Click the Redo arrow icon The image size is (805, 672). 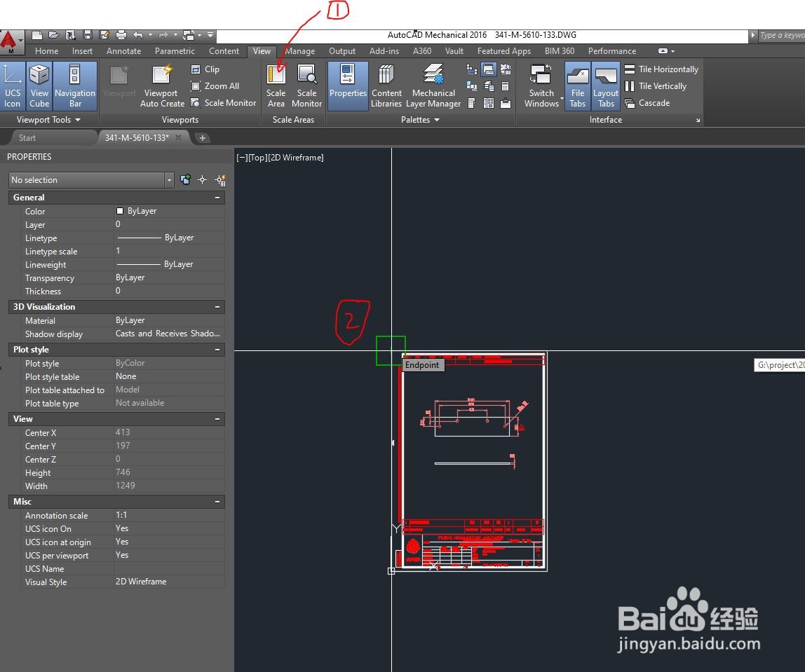tap(163, 35)
